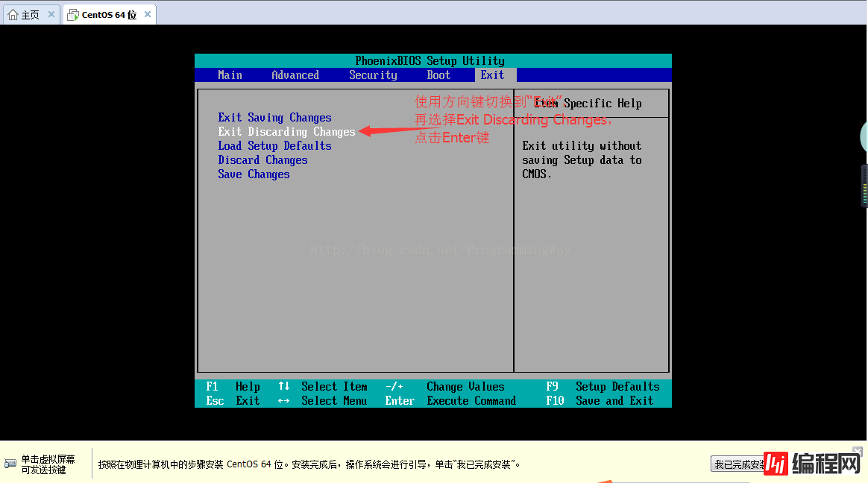Click the CentOS virtual machine tab icon
This screenshot has width=868, height=483.
point(72,15)
